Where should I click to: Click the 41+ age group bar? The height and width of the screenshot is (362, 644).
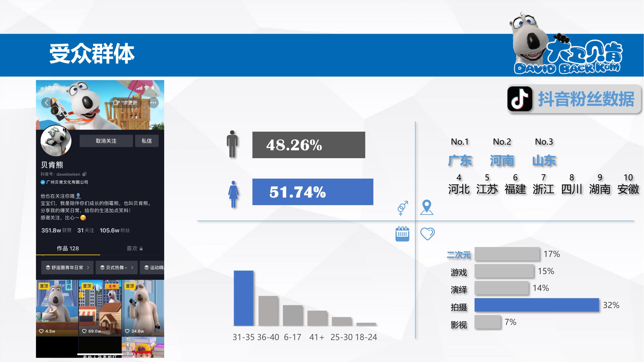pyautogui.click(x=317, y=318)
